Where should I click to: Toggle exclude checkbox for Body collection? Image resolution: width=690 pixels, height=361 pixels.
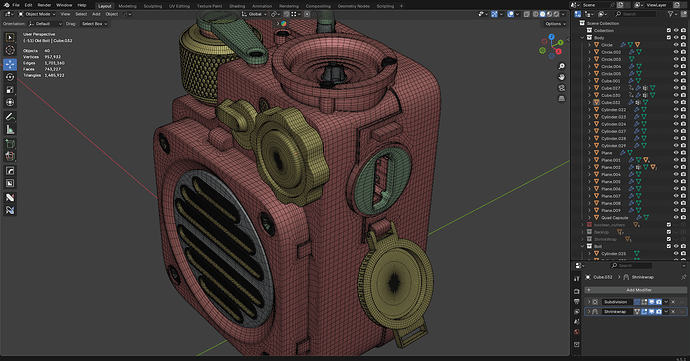pos(669,38)
